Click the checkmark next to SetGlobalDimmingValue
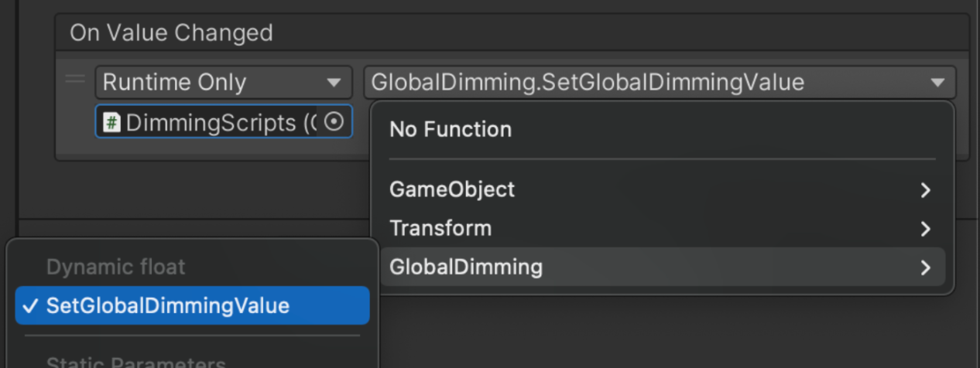Screen dimensions: 980x368 click(29, 305)
